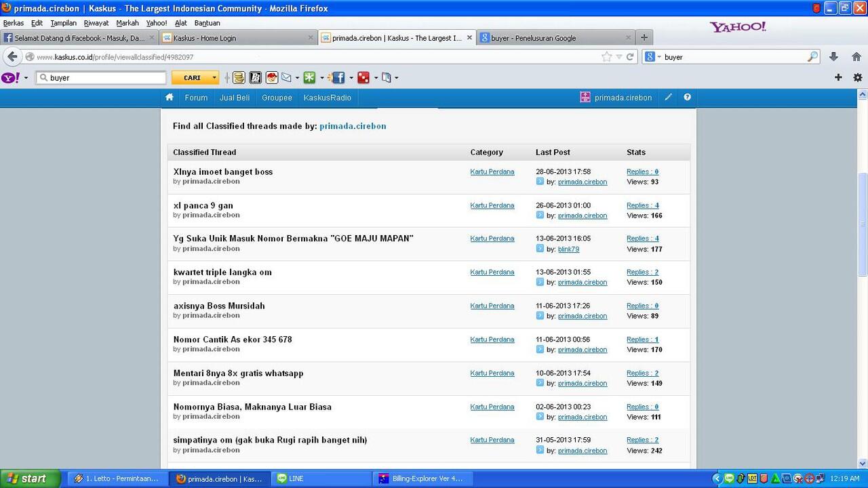Open the blink79 user link
The image size is (868, 488).
click(x=568, y=249)
